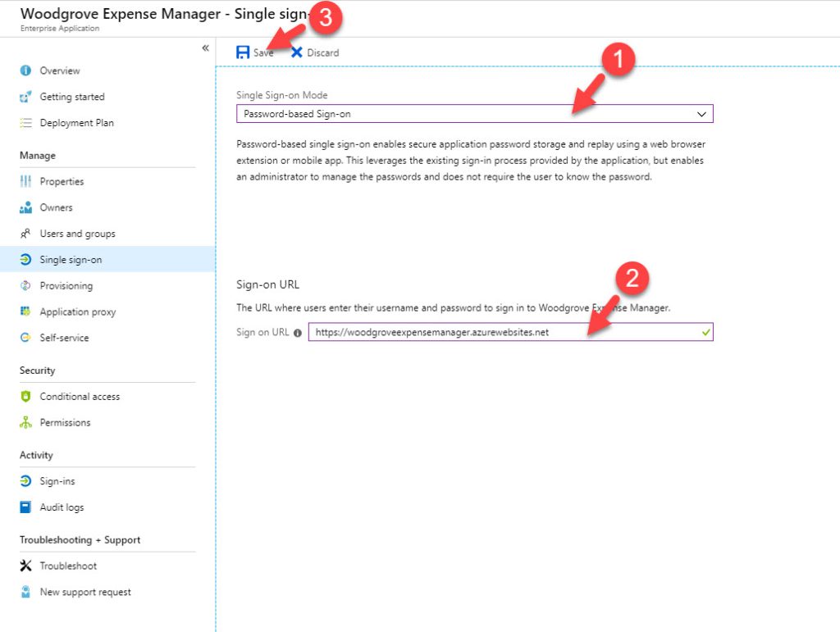The height and width of the screenshot is (632, 840).
Task: Click the Sign on URL input field
Action: pyautogui.click(x=510, y=332)
